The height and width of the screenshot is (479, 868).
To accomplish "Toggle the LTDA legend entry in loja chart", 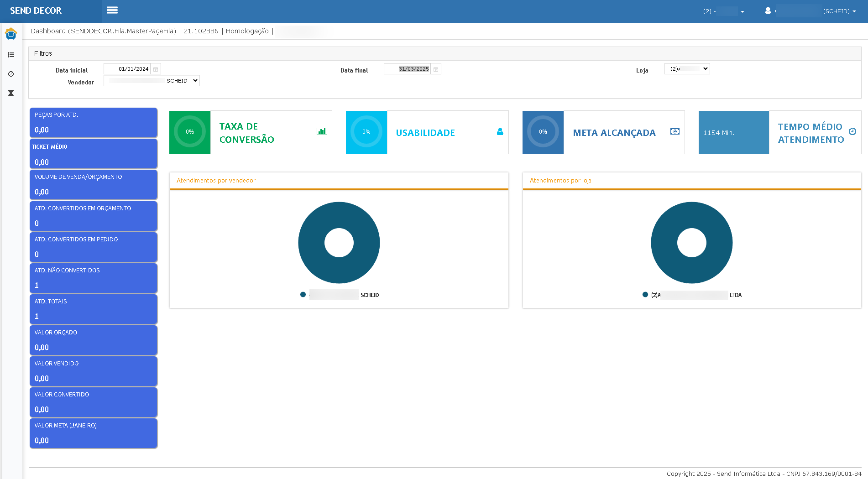I will click(x=692, y=295).
